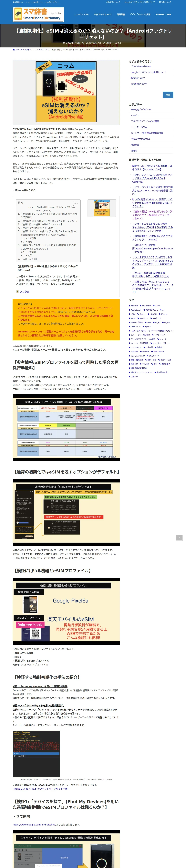This screenshot has height=868, width=186.
Task: Open the 中古スマホ売買AtoZ category
Action: pyautogui.click(x=140, y=139)
